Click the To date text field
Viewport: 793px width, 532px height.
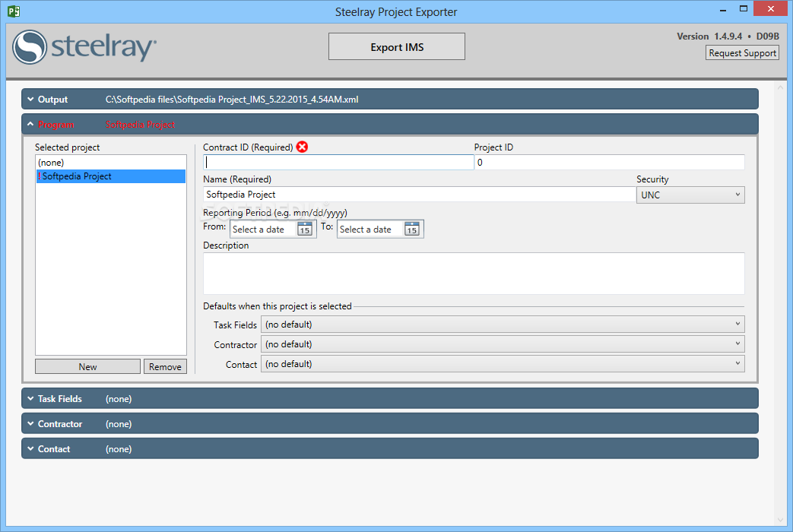click(x=370, y=229)
